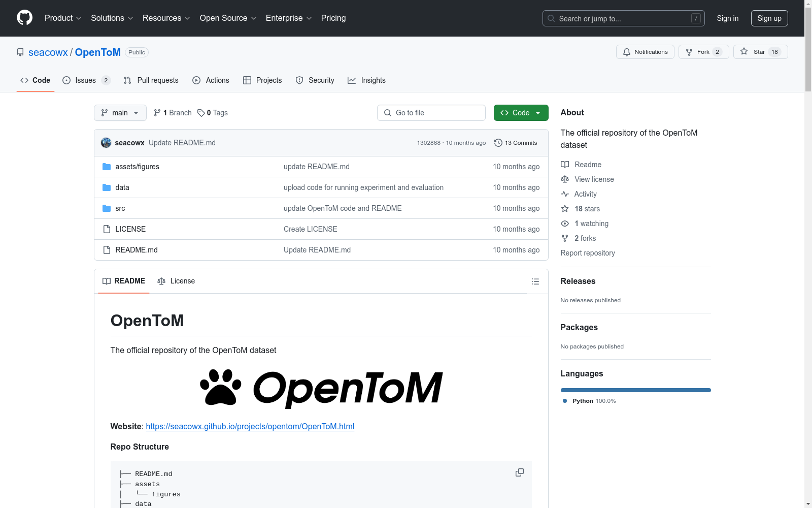Screen dimensions: 812x508
Task: Expand the Enterprise menu
Action: 289,18
